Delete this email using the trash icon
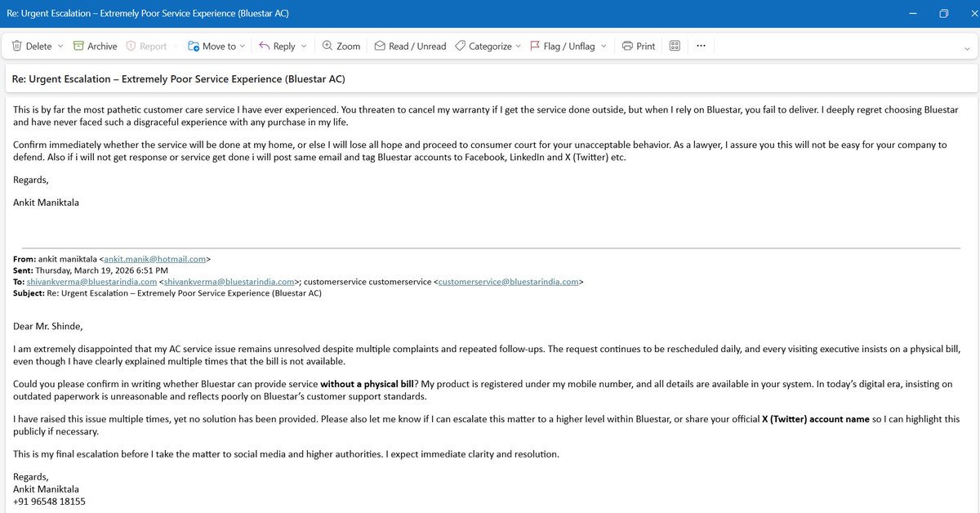 click(x=32, y=47)
